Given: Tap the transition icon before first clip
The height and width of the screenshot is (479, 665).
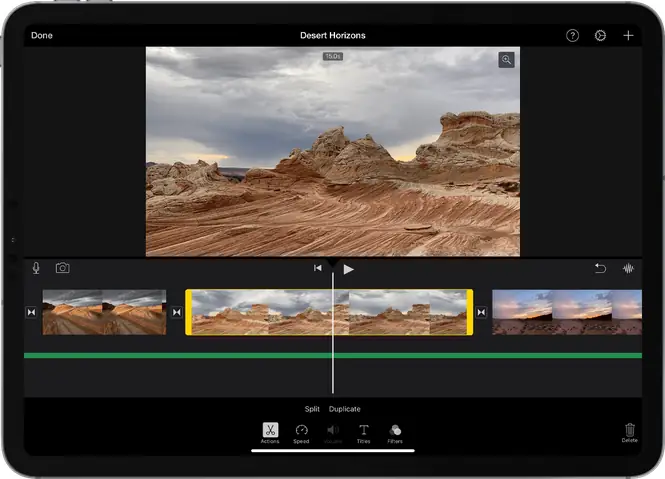Looking at the screenshot, I should [x=31, y=312].
